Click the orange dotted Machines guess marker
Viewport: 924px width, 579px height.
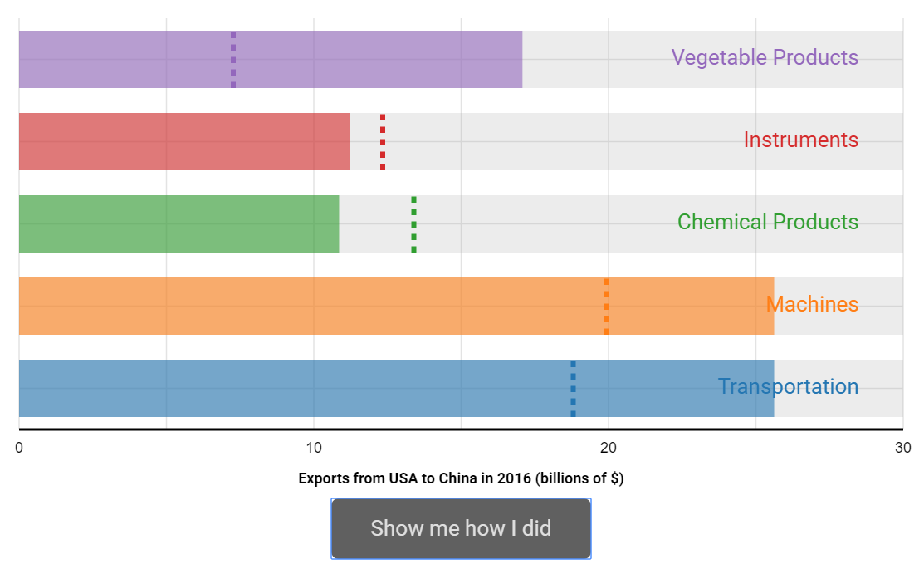coord(606,307)
